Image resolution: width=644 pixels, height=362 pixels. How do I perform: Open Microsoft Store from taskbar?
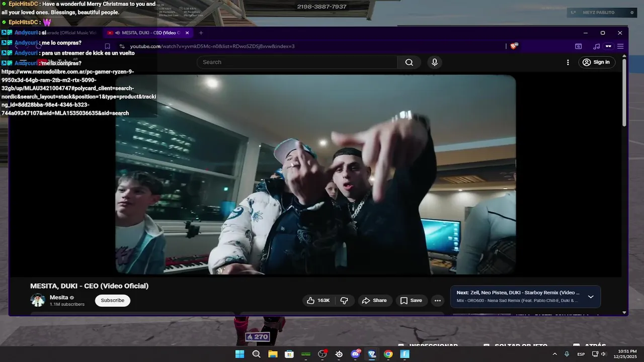pyautogui.click(x=289, y=354)
